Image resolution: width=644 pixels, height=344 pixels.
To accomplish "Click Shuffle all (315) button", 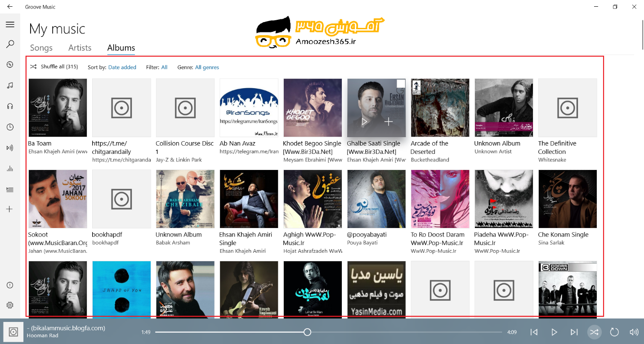I will [54, 67].
